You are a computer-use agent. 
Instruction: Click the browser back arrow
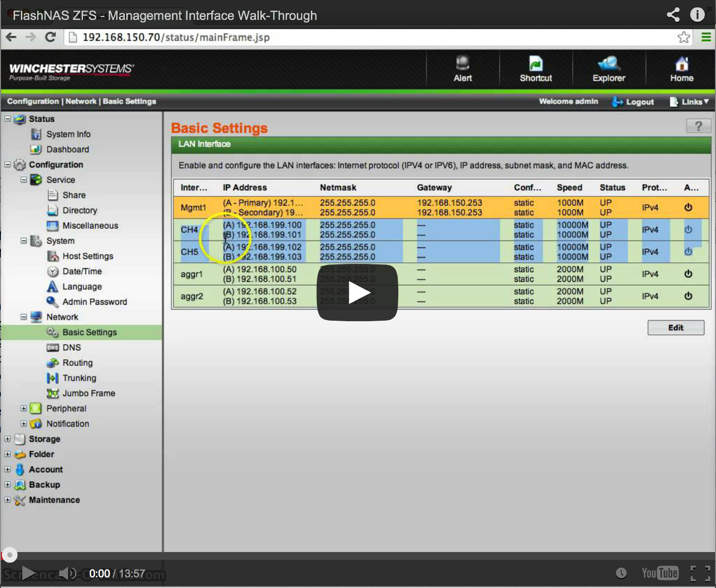[x=11, y=37]
